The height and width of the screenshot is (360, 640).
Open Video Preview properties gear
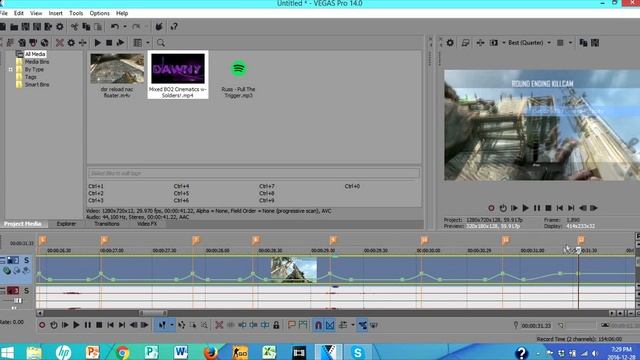450,42
